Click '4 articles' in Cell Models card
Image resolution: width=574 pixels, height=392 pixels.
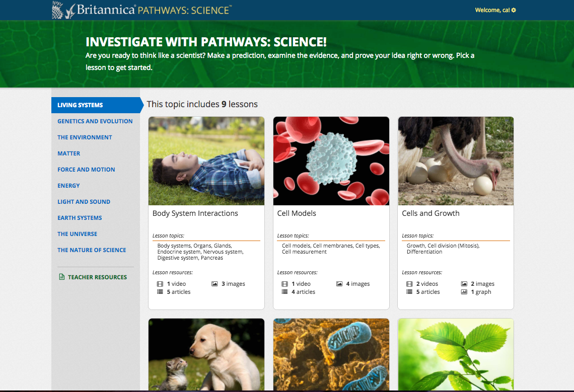coord(304,292)
